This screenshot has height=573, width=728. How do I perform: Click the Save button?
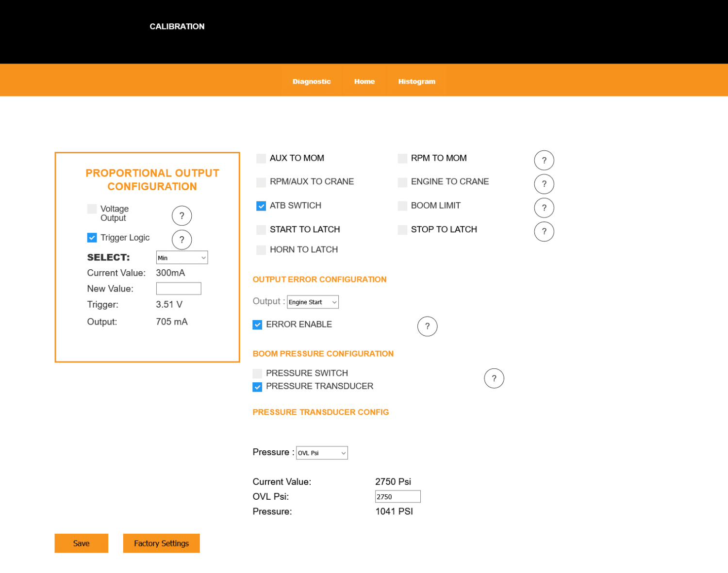(x=81, y=543)
